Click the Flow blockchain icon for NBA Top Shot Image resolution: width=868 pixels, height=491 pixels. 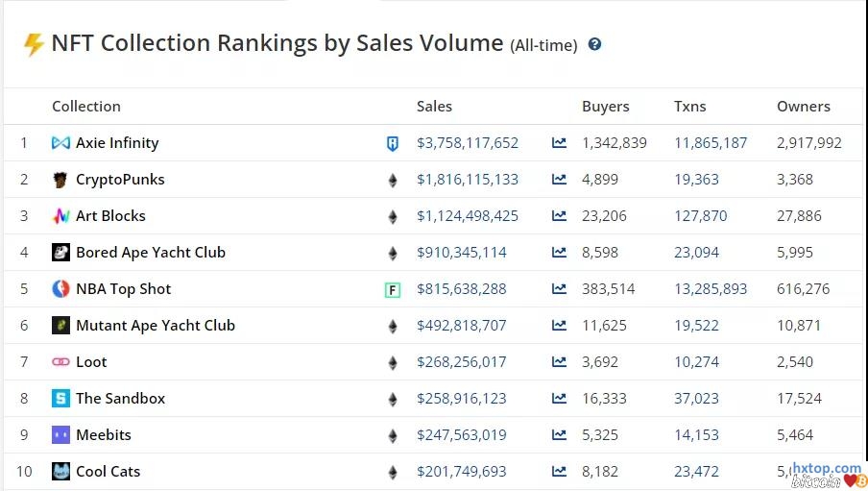392,289
